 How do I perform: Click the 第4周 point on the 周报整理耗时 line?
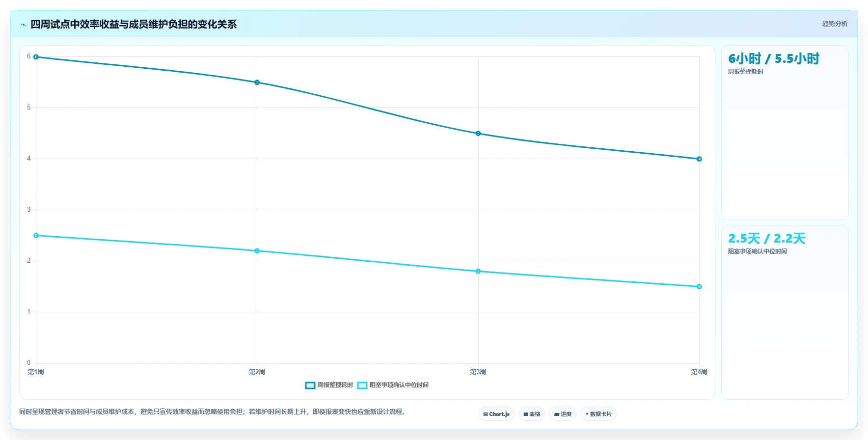699,159
